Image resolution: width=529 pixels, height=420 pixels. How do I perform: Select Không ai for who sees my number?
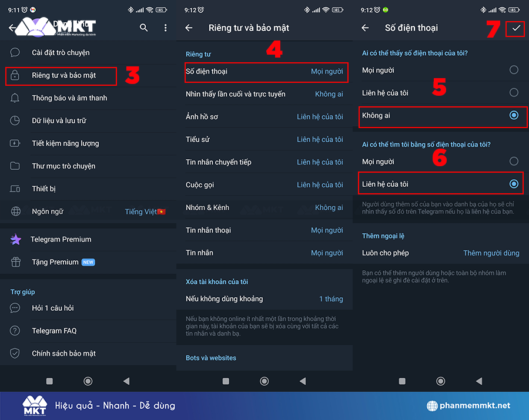[x=514, y=116]
